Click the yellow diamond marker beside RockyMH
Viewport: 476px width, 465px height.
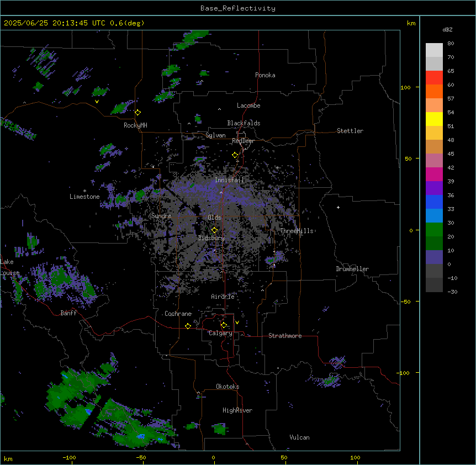click(x=138, y=113)
